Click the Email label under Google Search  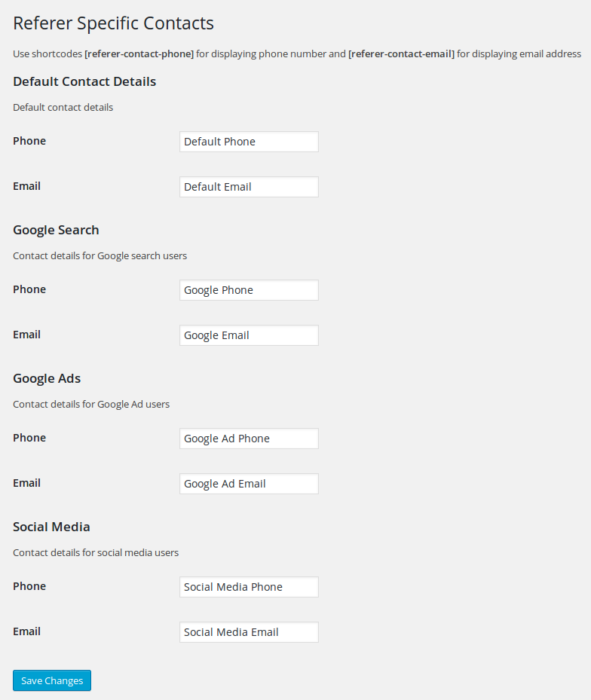click(x=27, y=335)
